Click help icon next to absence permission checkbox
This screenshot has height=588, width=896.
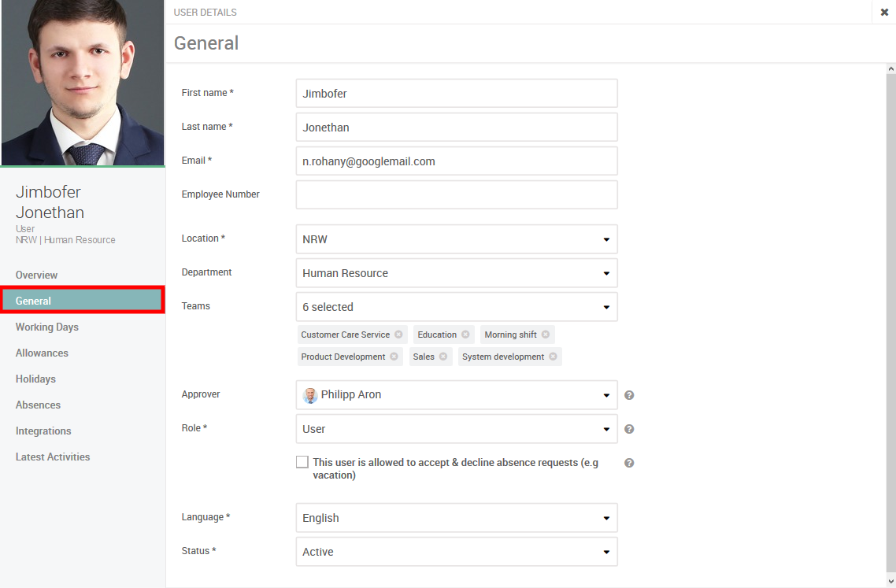tap(629, 463)
